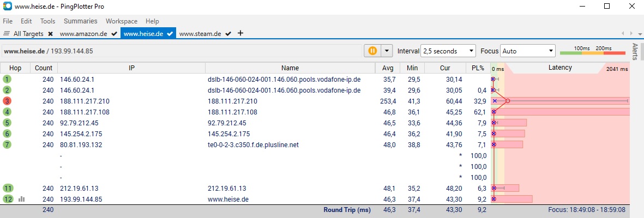Viewport: 644px width, 218px height.
Task: Select hop 5 green circle icon
Action: (x=7, y=123)
